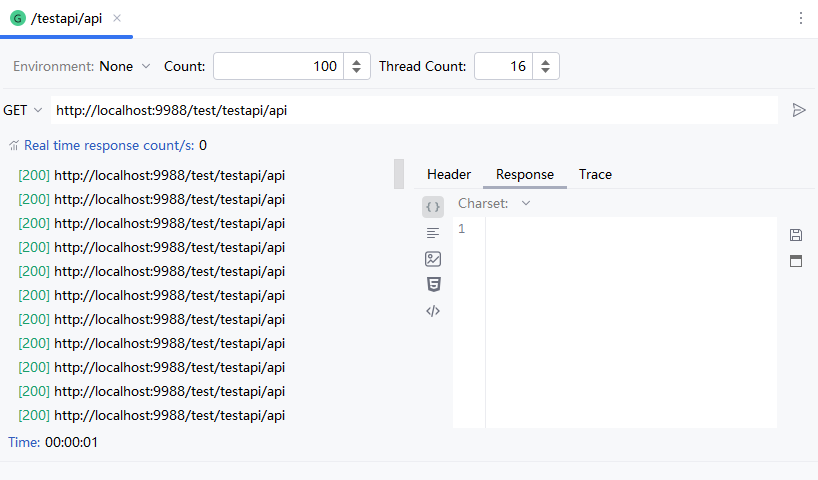Select the JSON braces view icon
Screen dimensions: 818x480
click(433, 207)
